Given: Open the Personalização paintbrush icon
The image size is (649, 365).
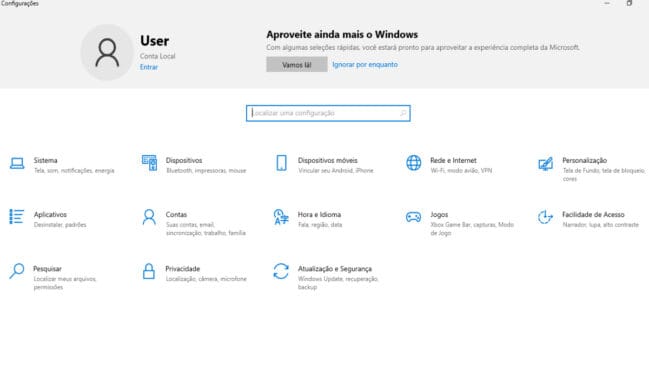Looking at the screenshot, I should point(546,163).
